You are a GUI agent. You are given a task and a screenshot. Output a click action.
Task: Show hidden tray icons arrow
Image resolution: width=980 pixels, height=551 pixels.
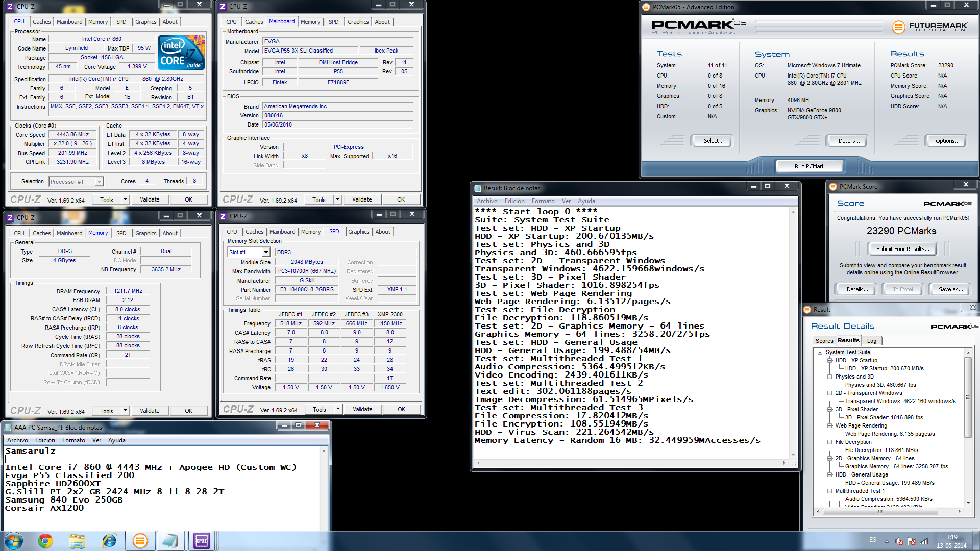tap(887, 541)
